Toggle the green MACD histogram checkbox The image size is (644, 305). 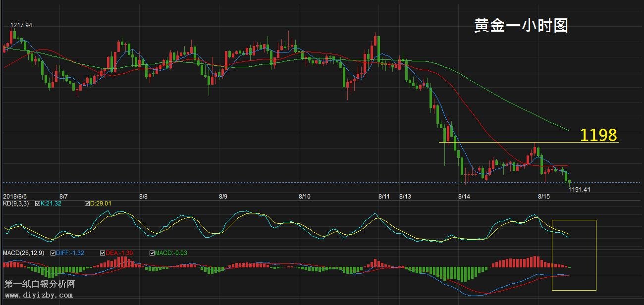[x=152, y=253]
